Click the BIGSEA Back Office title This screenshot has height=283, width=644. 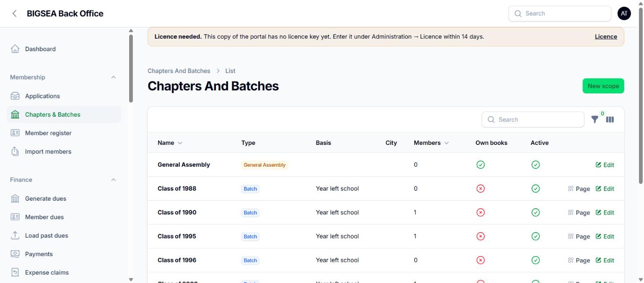pyautogui.click(x=65, y=13)
